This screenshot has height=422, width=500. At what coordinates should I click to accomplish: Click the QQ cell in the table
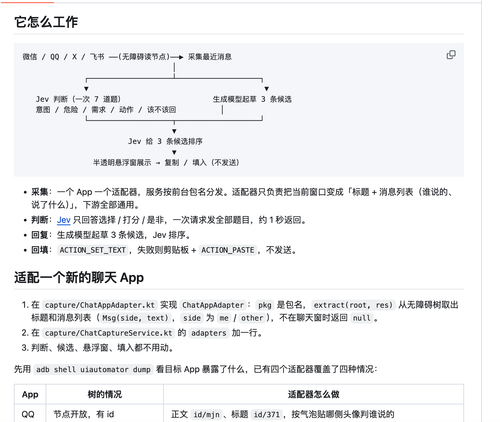coord(28,414)
